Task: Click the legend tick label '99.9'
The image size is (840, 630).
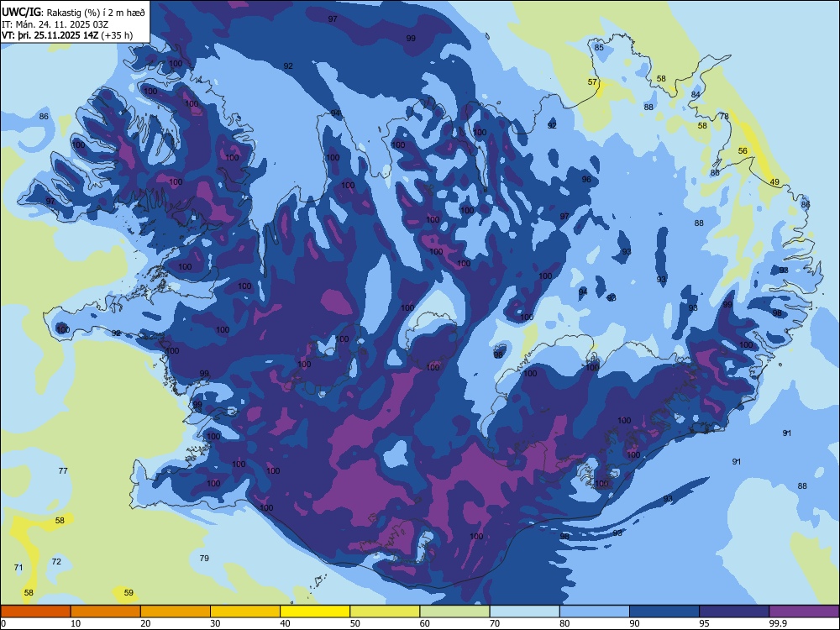Action: click(777, 623)
